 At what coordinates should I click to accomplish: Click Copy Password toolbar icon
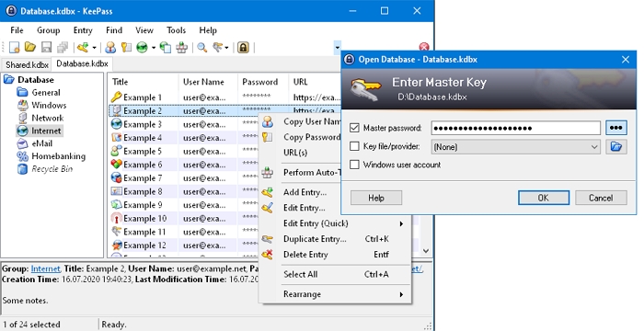coord(126,47)
